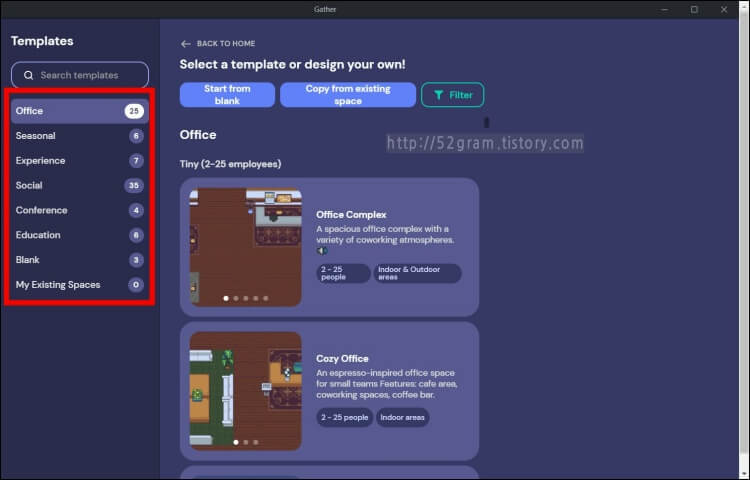This screenshot has width=750, height=480.
Task: Click the sound icon on Office Complex
Action: [322, 251]
